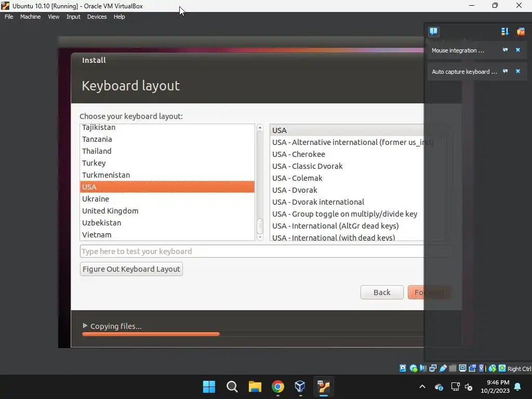This screenshot has width=532, height=399.
Task: Dismiss the Mouse integration notification
Action: tap(518, 50)
